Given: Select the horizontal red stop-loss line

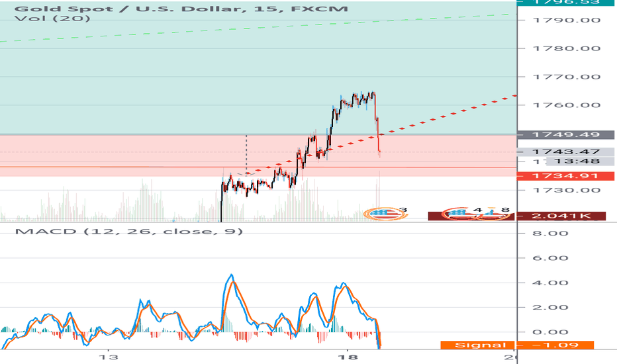Looking at the screenshot, I should click(258, 167).
